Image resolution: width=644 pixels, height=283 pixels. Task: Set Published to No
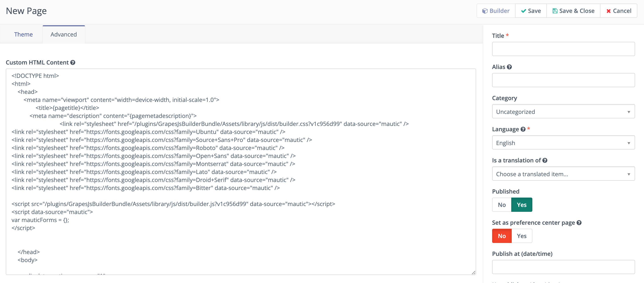[x=501, y=205]
